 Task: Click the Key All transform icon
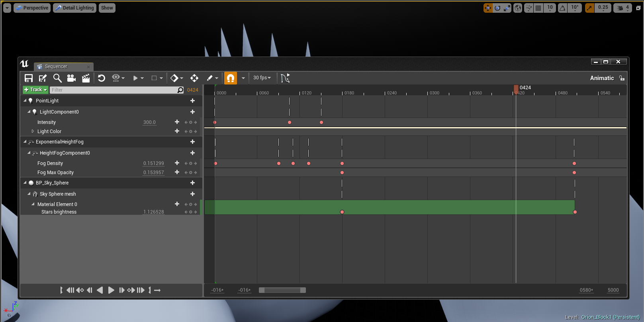pyautogui.click(x=194, y=78)
